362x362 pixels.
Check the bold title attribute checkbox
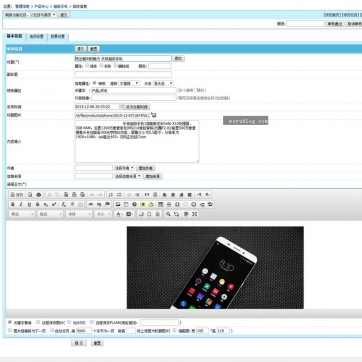(x=87, y=66)
